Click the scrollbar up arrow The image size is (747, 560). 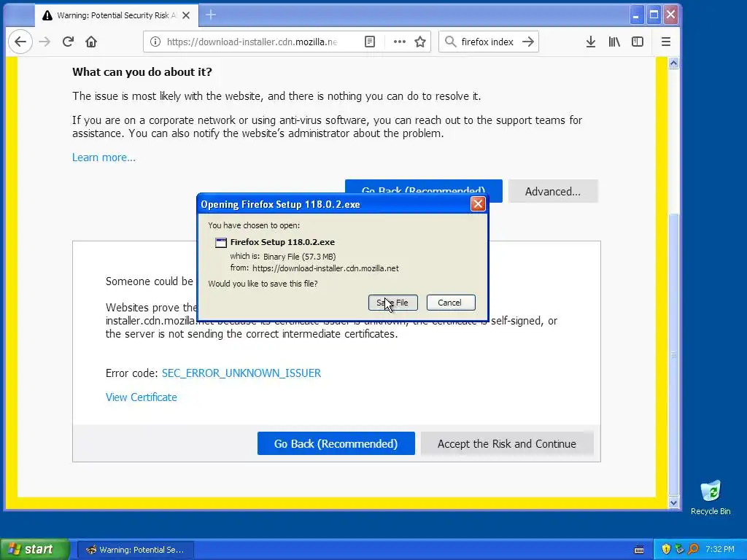click(673, 63)
